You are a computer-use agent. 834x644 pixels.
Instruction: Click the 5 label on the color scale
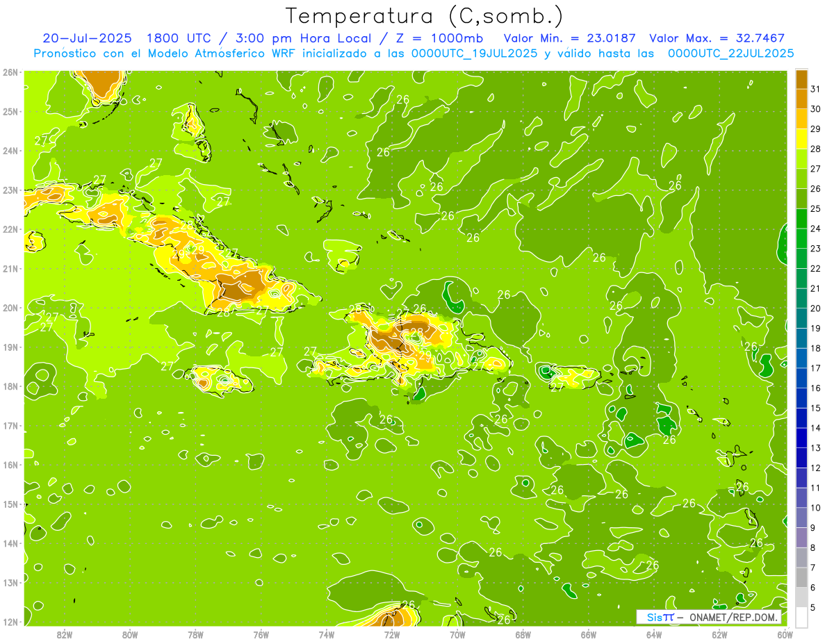tap(813, 608)
